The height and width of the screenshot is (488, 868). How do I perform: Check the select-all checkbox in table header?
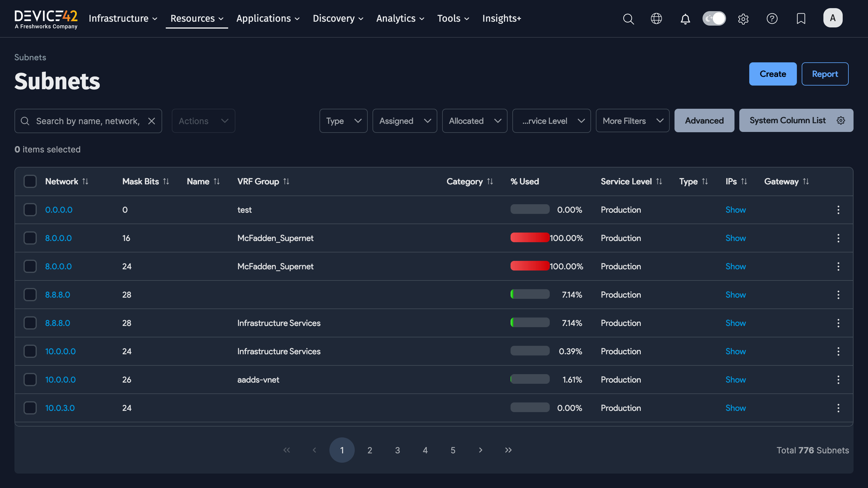click(30, 181)
